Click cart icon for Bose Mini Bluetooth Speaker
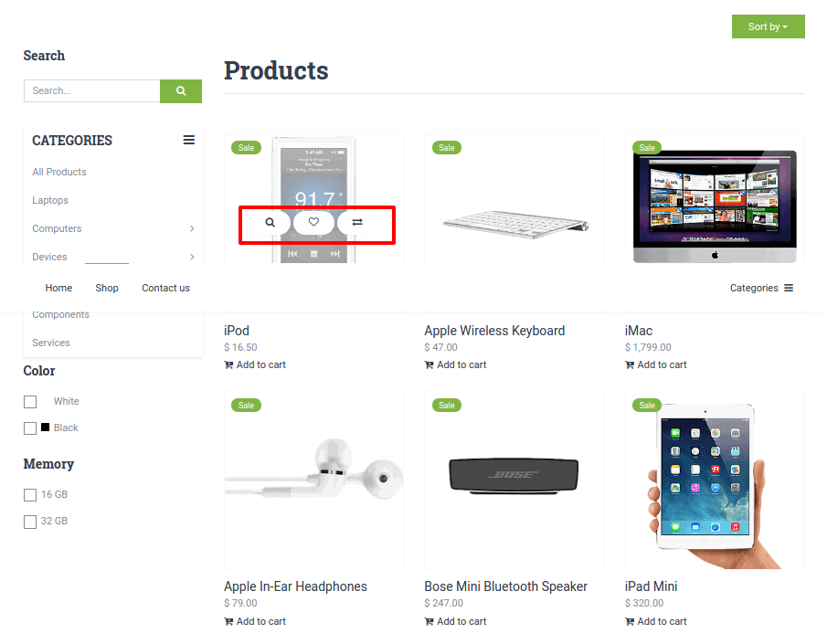The image size is (827, 644). (x=429, y=622)
